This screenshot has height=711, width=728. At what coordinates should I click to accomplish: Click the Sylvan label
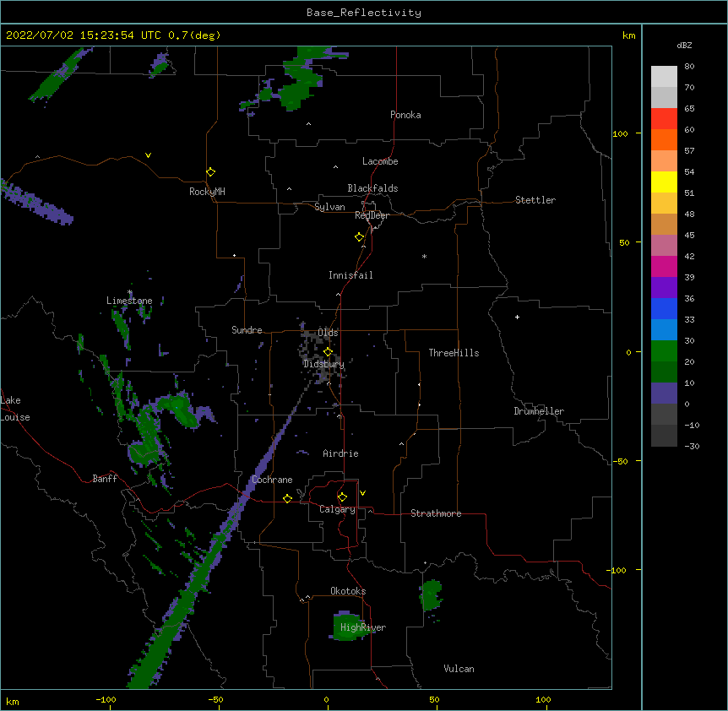329,207
